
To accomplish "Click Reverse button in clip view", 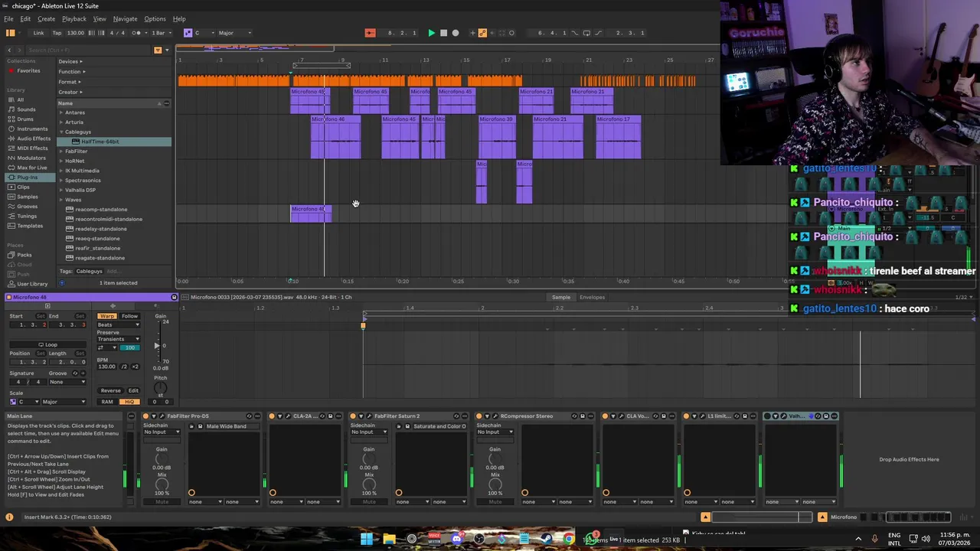I will [x=110, y=391].
